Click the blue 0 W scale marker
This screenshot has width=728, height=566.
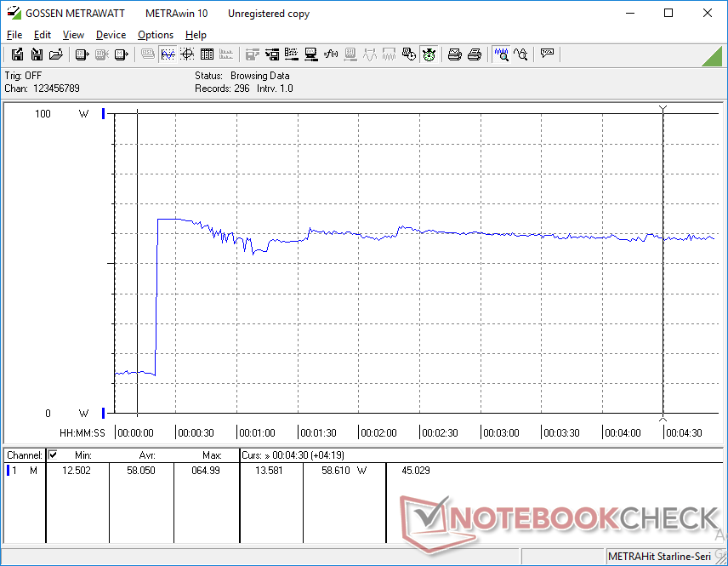click(x=104, y=413)
